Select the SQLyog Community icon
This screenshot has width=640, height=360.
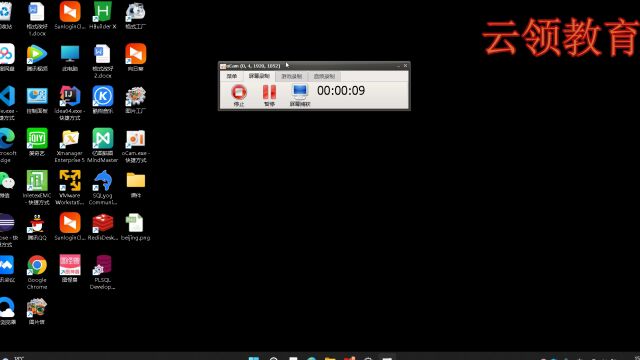(102, 187)
